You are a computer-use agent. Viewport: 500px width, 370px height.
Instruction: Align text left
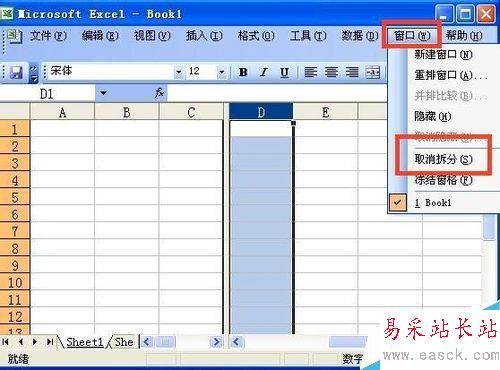click(x=311, y=72)
